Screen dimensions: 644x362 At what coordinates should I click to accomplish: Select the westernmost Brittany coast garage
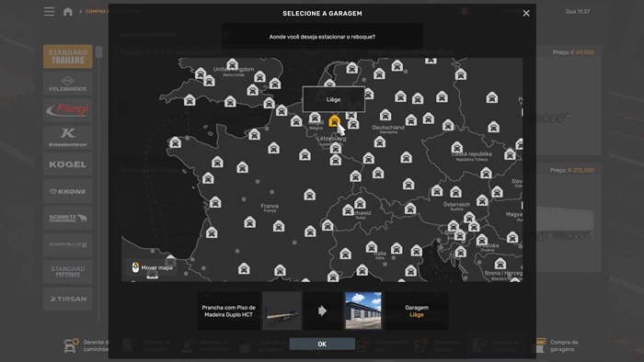tap(176, 142)
